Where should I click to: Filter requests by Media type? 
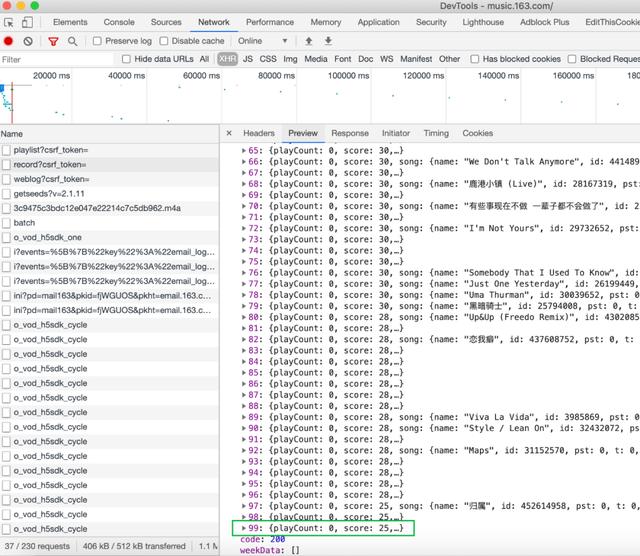coord(316,59)
